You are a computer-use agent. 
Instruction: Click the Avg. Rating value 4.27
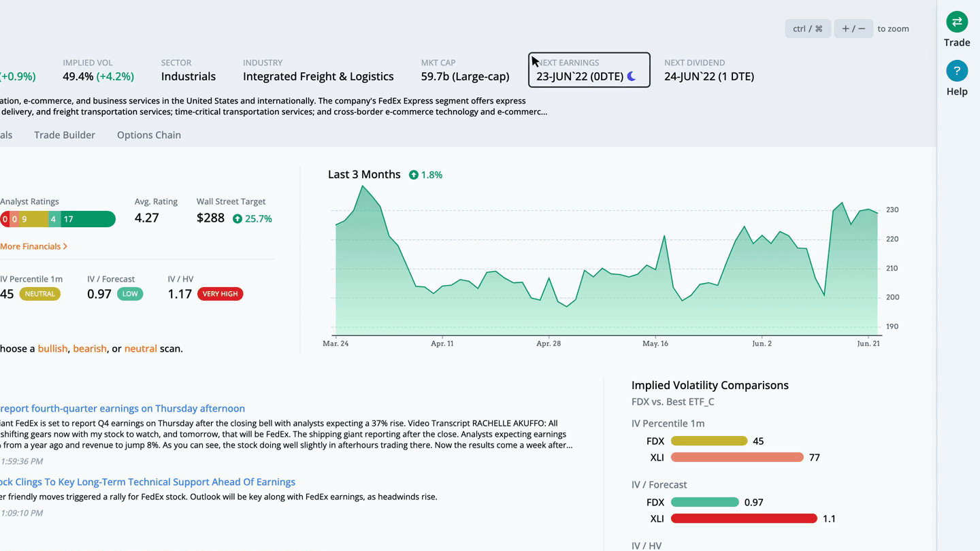(x=147, y=218)
